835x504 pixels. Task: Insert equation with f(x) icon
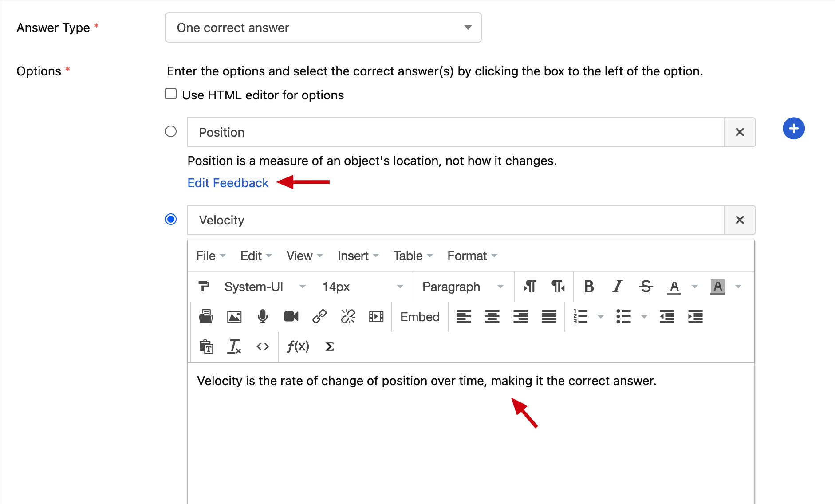coord(298,346)
